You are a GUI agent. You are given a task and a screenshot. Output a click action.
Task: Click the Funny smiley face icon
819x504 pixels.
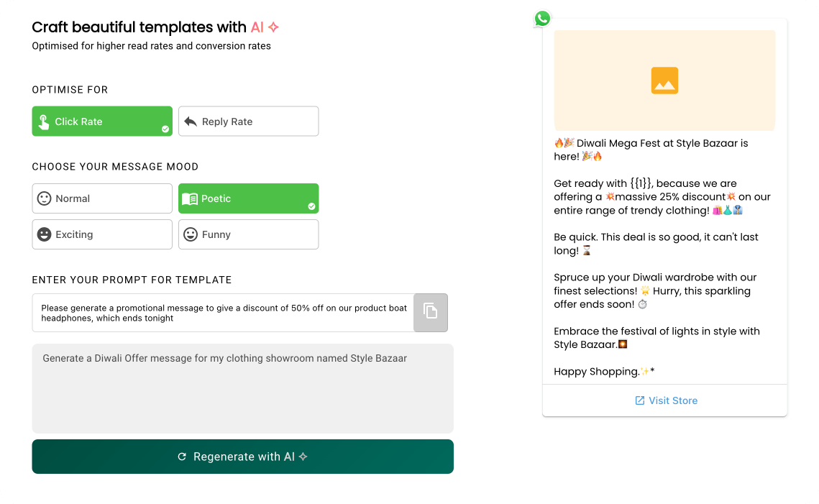[x=191, y=234]
